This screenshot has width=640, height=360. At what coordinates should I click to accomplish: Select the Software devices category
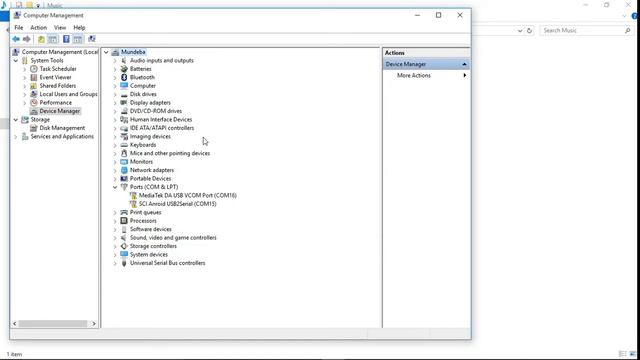(x=151, y=229)
